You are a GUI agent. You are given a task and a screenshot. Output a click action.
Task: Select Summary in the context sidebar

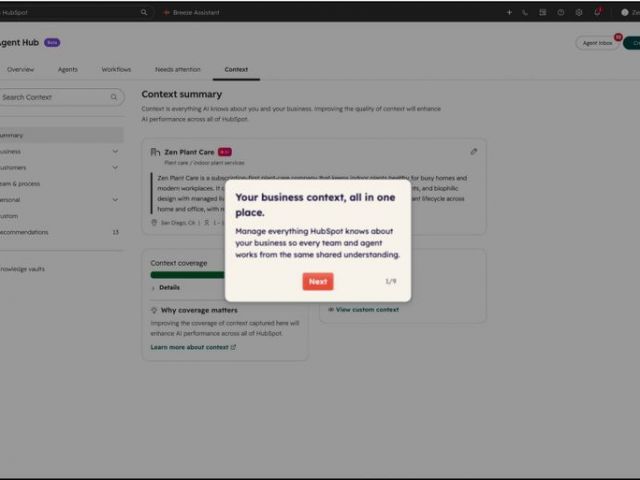(61, 135)
